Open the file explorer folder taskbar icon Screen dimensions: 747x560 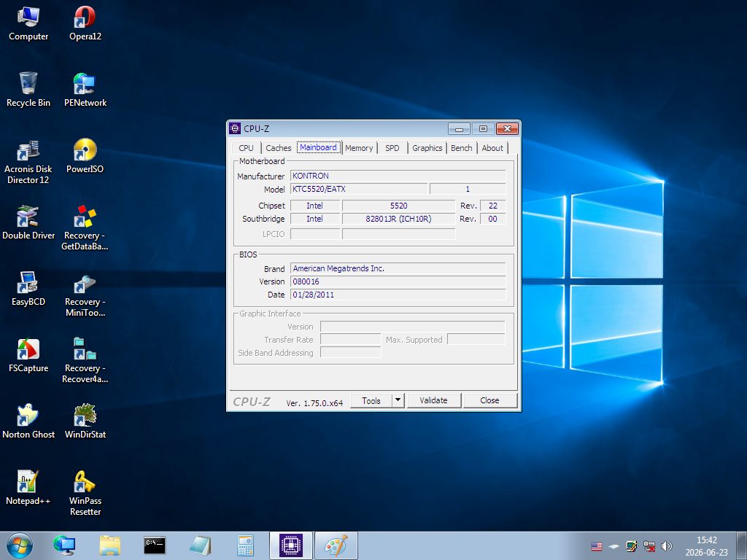pos(109,545)
